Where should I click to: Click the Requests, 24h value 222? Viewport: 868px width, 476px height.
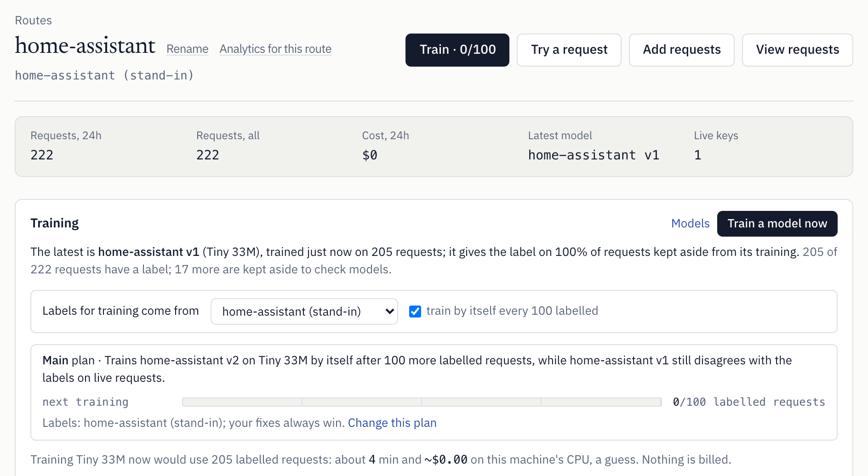pos(42,155)
